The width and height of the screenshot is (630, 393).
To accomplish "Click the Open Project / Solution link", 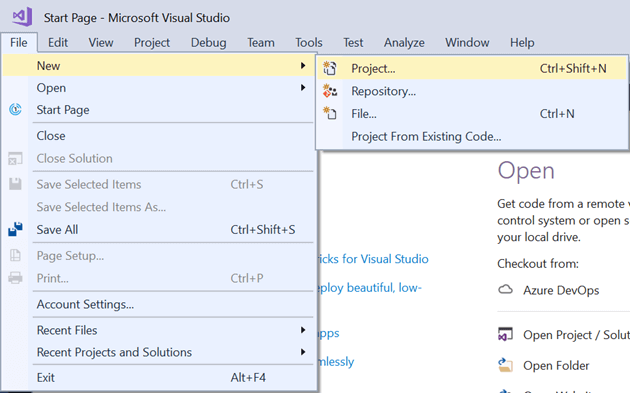I will point(577,335).
